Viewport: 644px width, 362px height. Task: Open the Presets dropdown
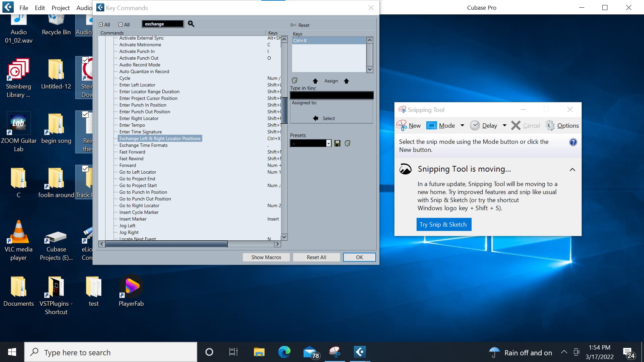click(329, 143)
